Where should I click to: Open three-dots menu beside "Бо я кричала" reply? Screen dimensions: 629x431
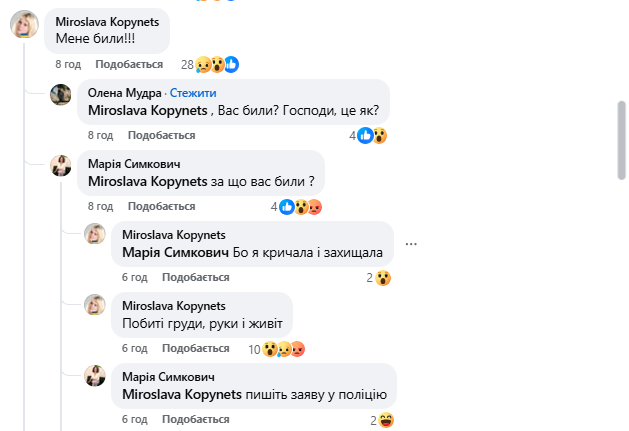point(409,243)
